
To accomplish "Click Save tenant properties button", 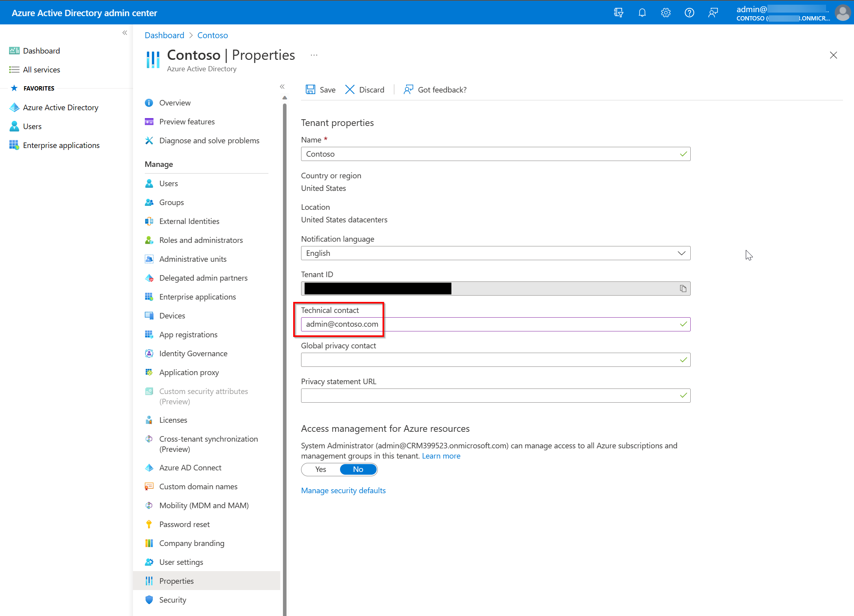I will click(321, 89).
